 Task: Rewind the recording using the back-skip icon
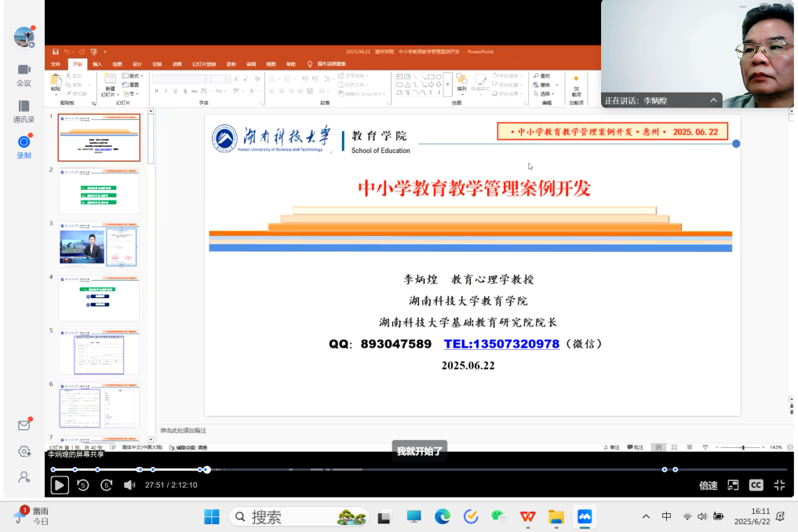(82, 485)
